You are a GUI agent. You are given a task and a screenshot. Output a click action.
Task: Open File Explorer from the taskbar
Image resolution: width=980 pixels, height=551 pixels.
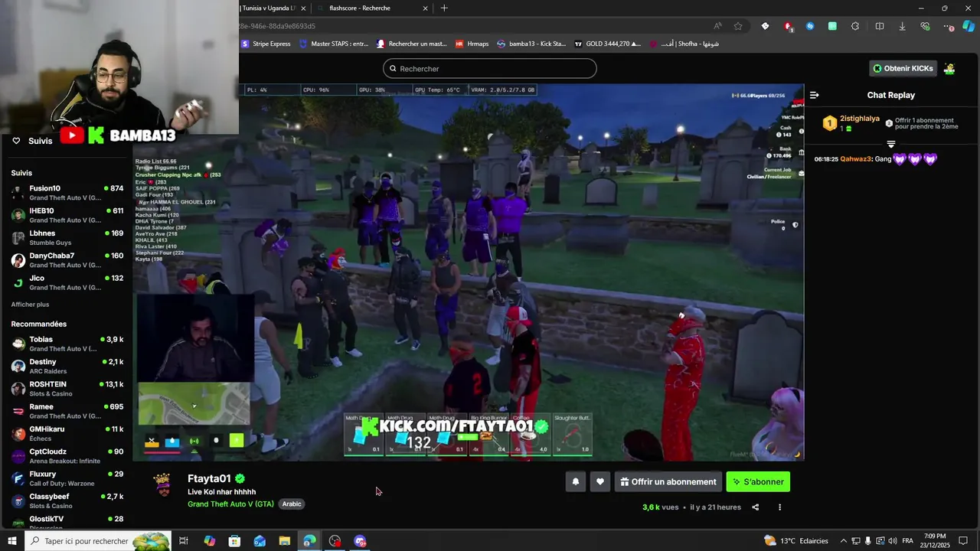284,541
